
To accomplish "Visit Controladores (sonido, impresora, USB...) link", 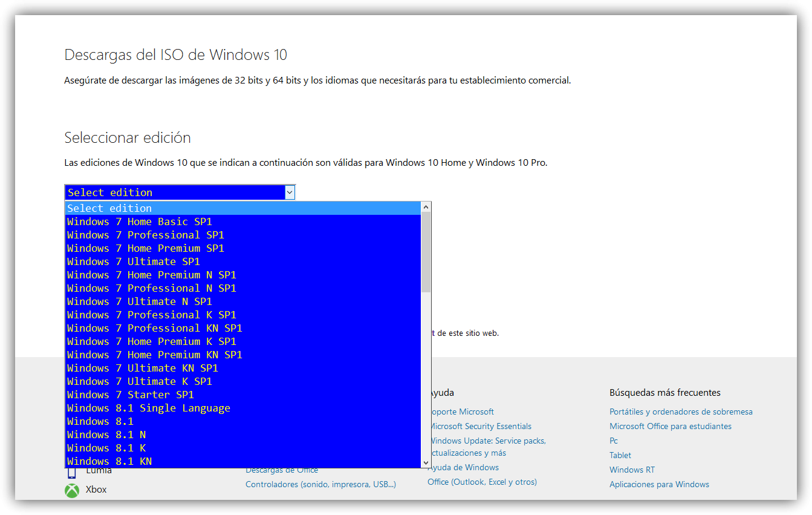I will click(x=321, y=484).
